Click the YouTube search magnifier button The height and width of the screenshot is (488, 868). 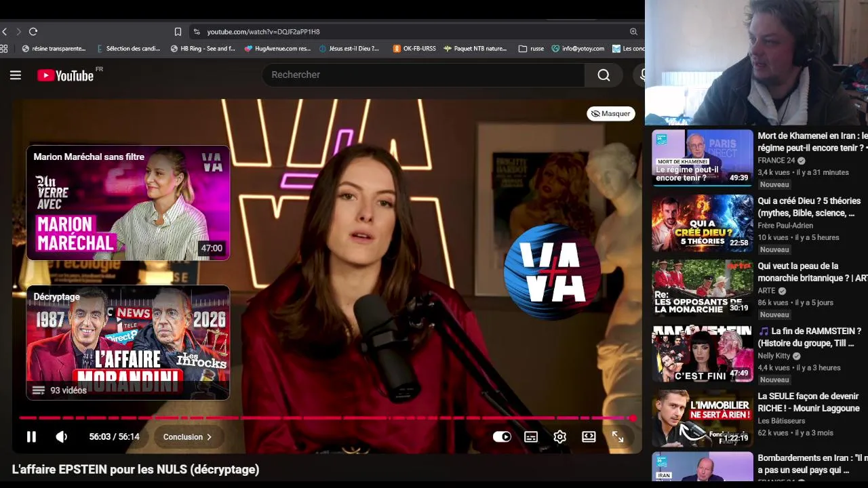604,75
